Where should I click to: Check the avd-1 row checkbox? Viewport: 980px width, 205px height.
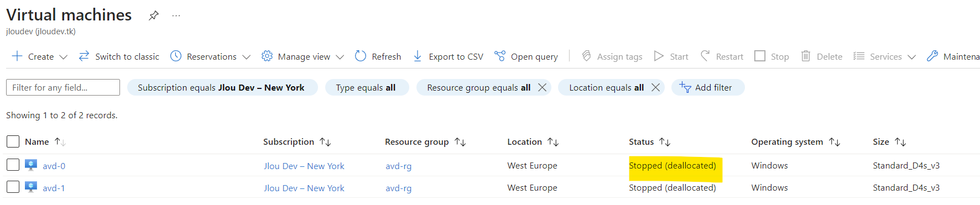click(x=13, y=187)
